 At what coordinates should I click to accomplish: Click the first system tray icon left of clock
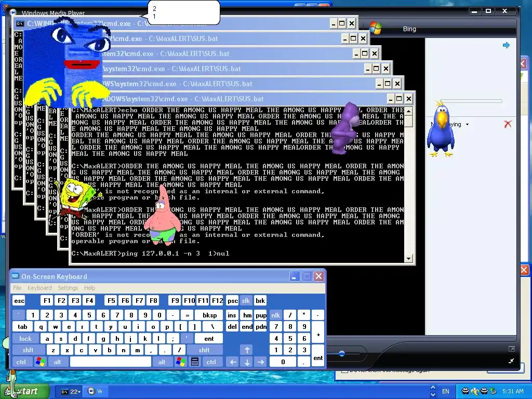[x=465, y=391]
